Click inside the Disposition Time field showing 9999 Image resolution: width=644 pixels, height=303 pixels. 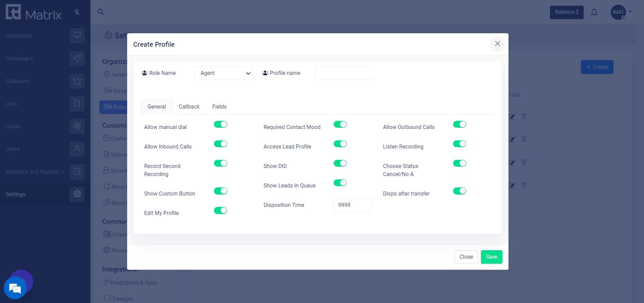click(352, 205)
